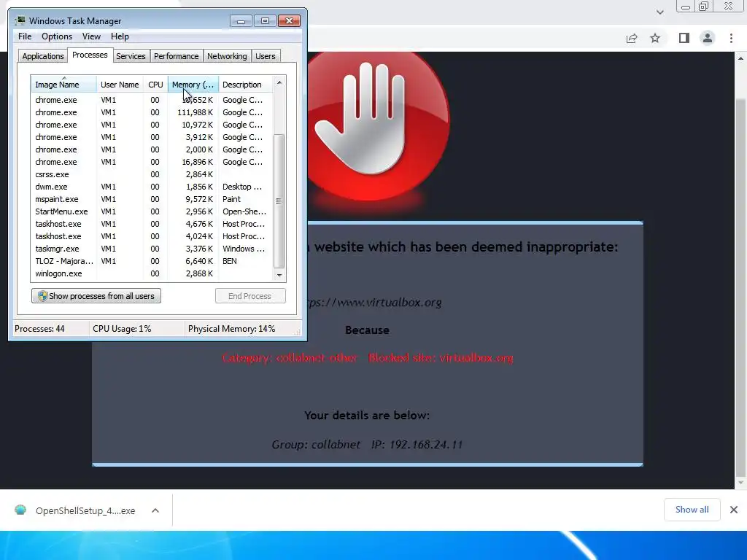
Task: Select chrome.exe row using 2,000 K memory
Action: click(152, 149)
